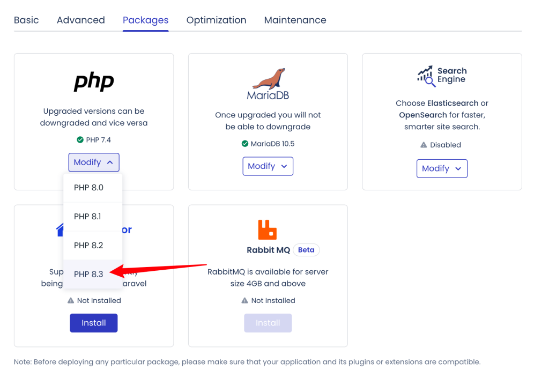Click the green checkmark beside MariaDB 10.5
549x392 pixels.
coord(244,144)
